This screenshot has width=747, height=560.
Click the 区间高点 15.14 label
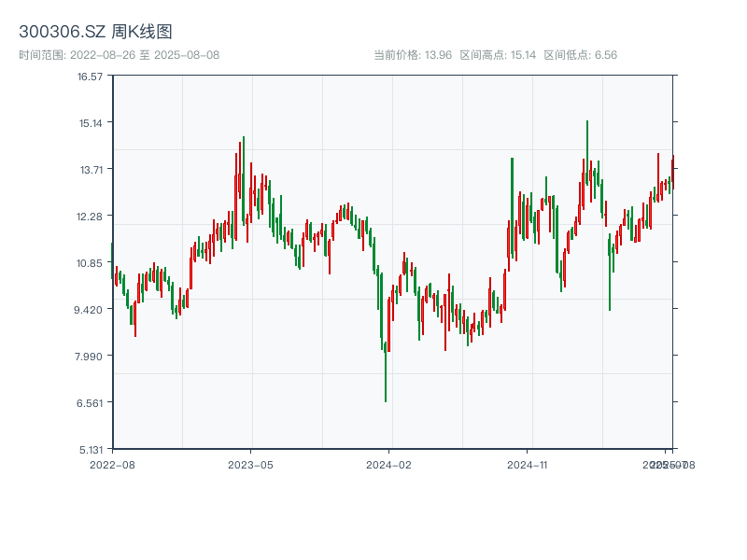[498, 55]
